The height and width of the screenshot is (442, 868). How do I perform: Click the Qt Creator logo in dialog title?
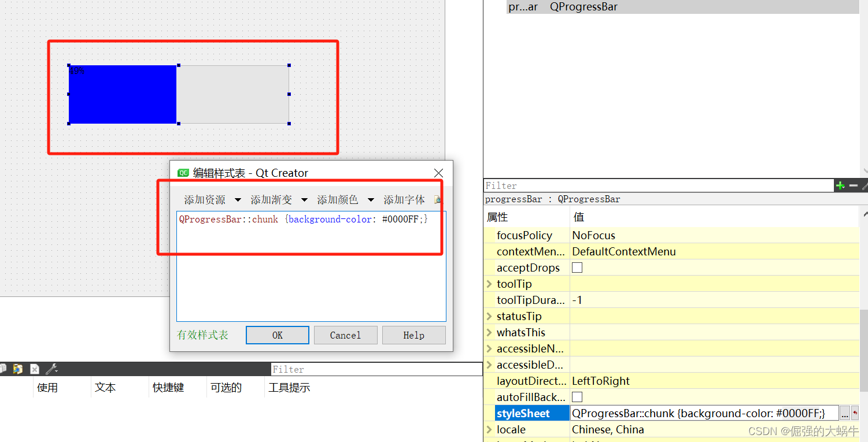pos(183,173)
